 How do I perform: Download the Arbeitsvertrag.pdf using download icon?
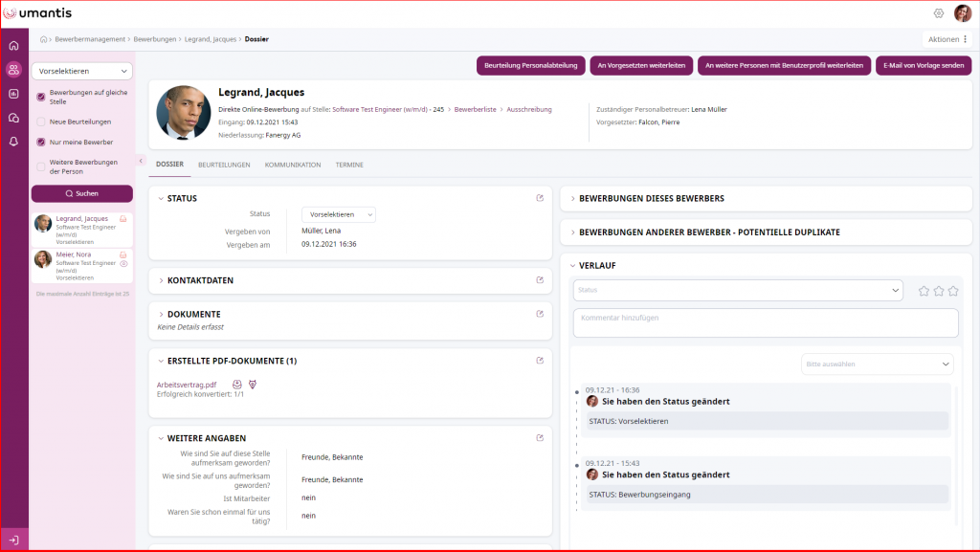(x=237, y=385)
